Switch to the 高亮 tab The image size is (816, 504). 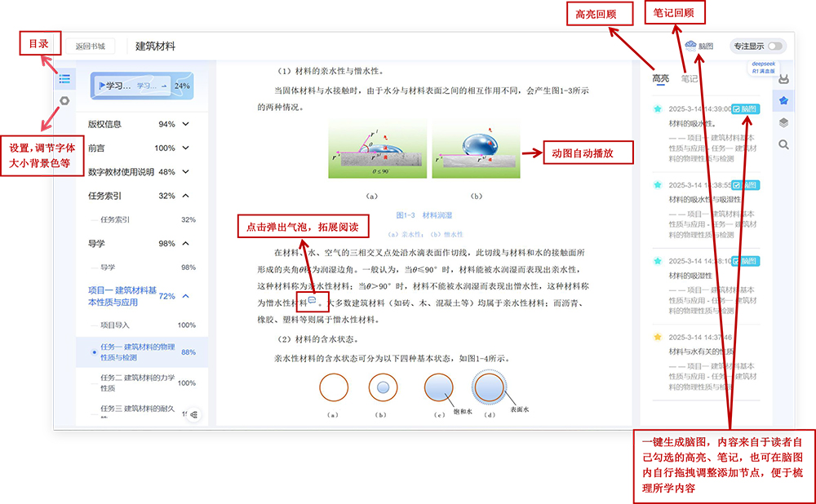coord(660,78)
